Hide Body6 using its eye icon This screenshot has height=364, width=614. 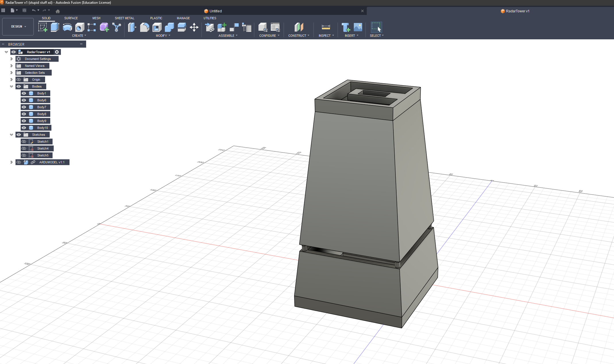point(24,100)
